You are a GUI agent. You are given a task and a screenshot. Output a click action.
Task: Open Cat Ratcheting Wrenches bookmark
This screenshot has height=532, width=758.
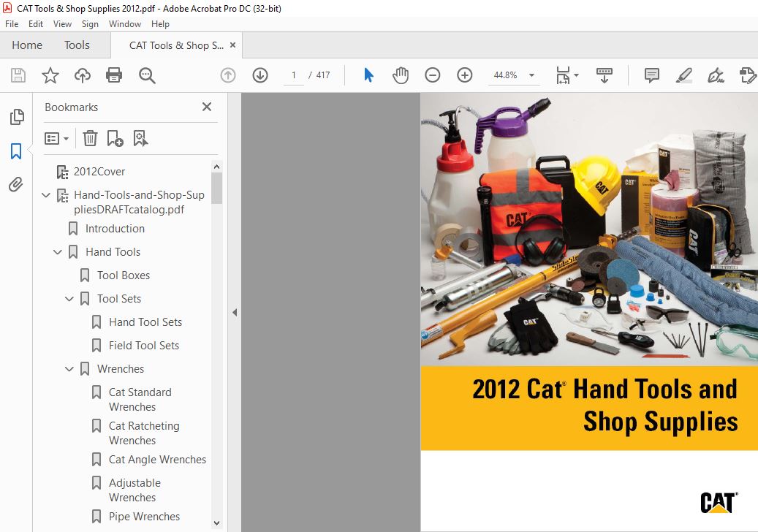[x=144, y=433]
